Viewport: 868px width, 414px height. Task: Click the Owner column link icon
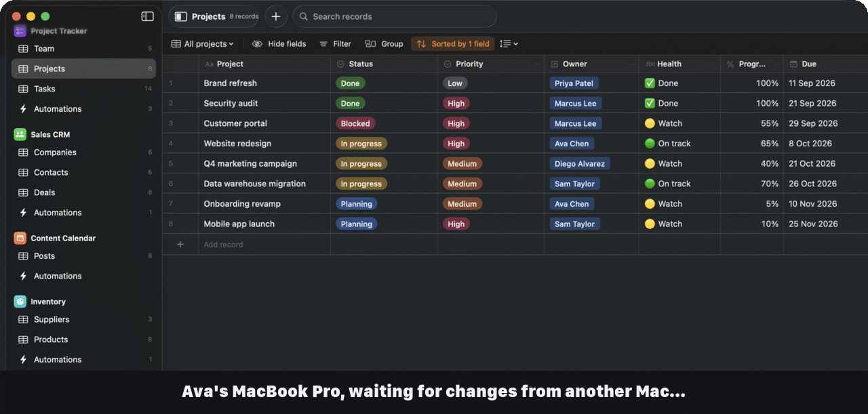pos(554,64)
